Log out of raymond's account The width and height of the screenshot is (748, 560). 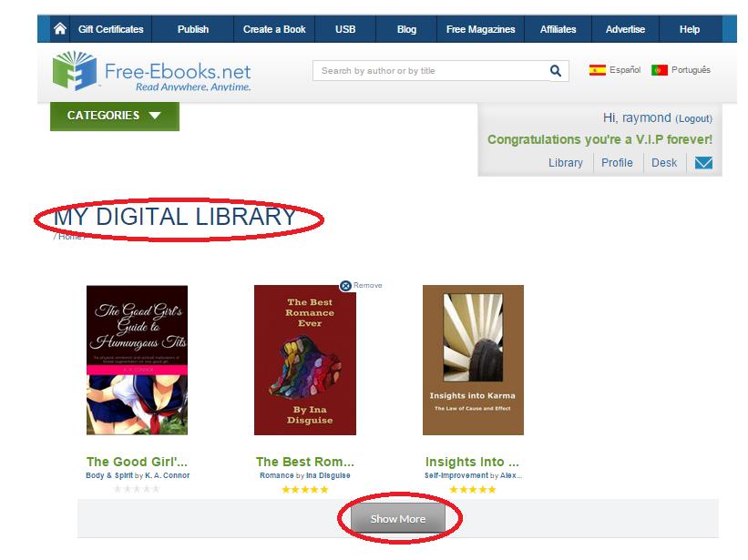click(693, 118)
